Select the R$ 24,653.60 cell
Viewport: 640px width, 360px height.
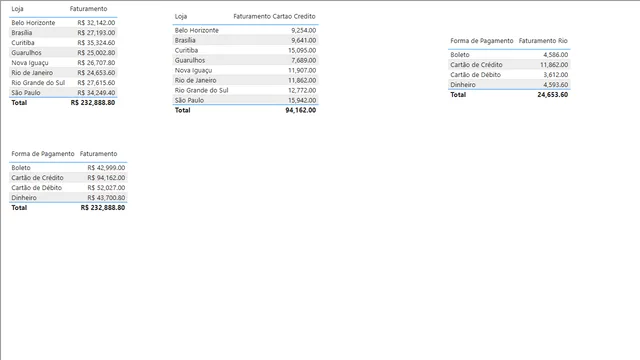coord(96,73)
